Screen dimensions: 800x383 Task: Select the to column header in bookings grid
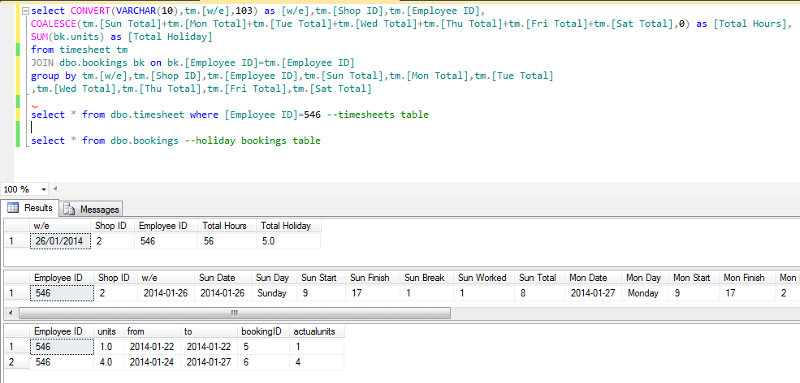210,331
